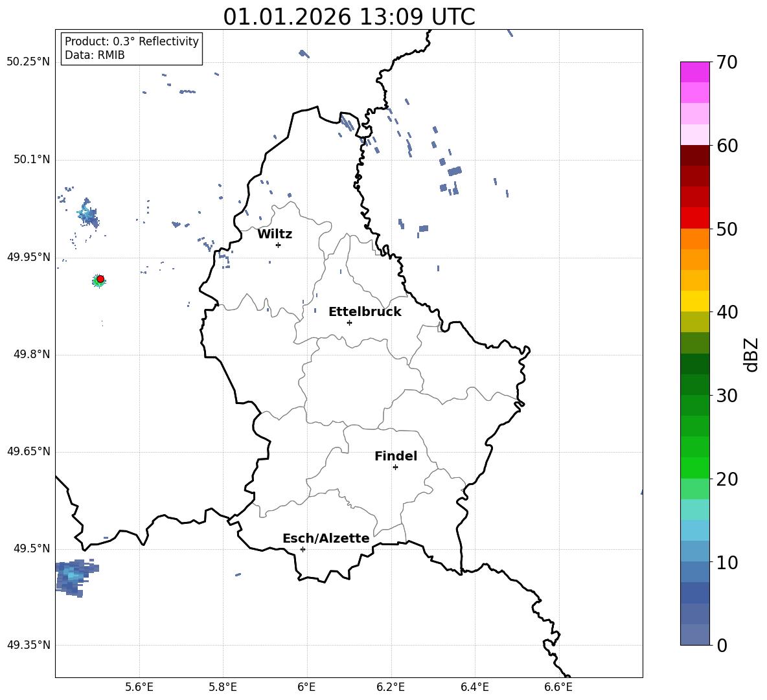767x700 pixels.
Task: Click the 70 tick on the colorbar
Action: [x=727, y=63]
